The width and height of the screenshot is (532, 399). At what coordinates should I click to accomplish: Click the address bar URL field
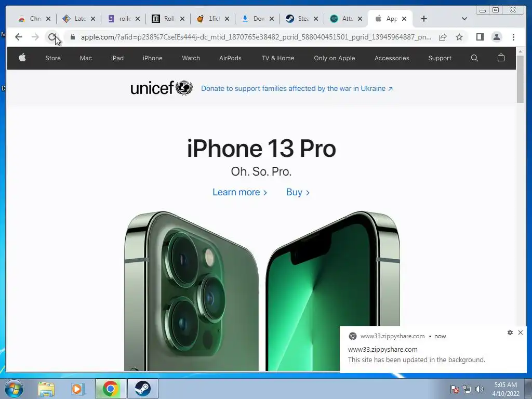[x=256, y=37]
